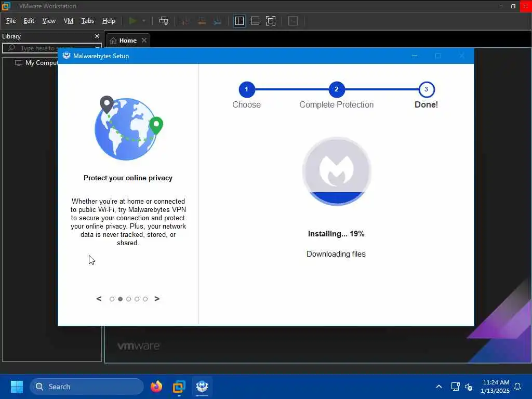532x399 pixels.
Task: Minimize the Malwarebytes Setup window
Action: (414, 56)
